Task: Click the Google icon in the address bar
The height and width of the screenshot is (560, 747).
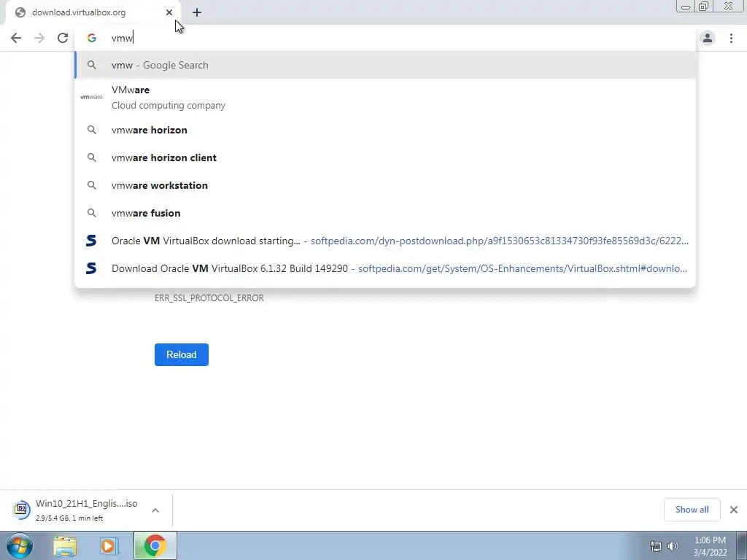Action: coord(91,38)
